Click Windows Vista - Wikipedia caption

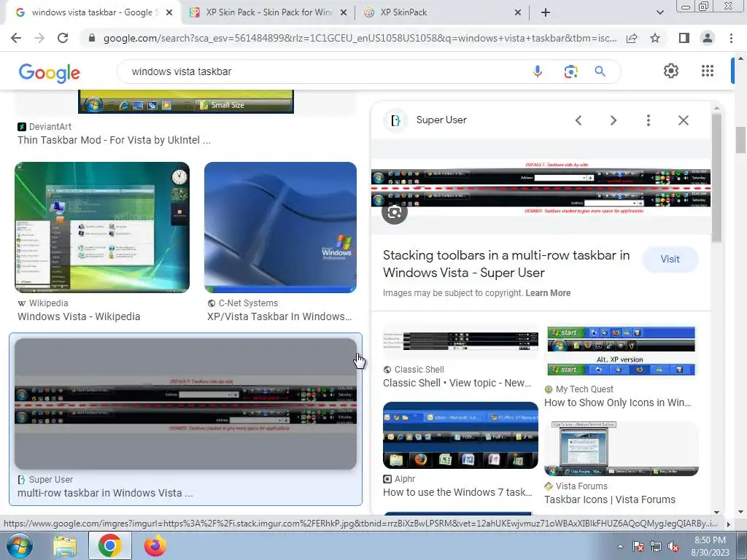79,316
